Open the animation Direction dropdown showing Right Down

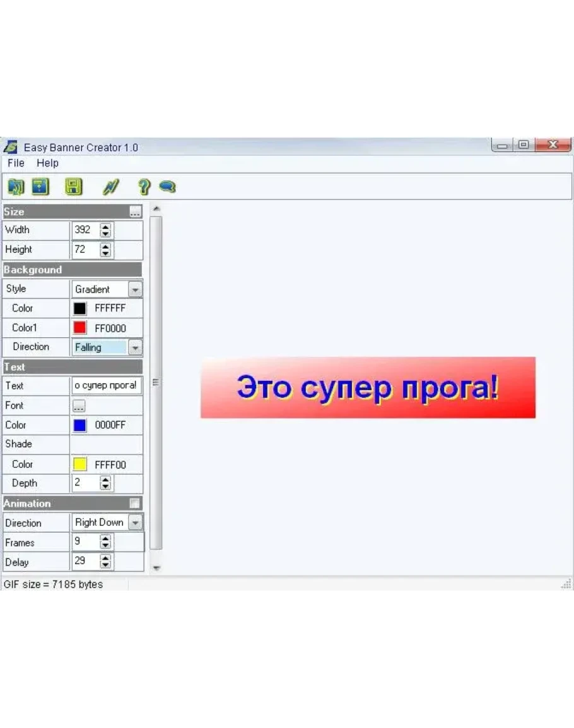135,523
